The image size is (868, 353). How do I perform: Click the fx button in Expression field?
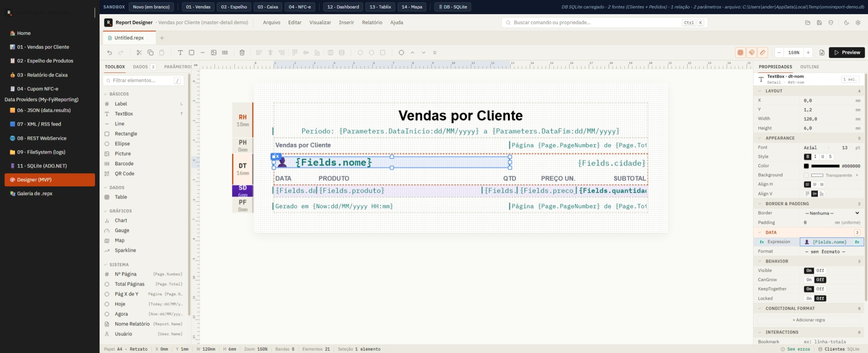(857, 242)
